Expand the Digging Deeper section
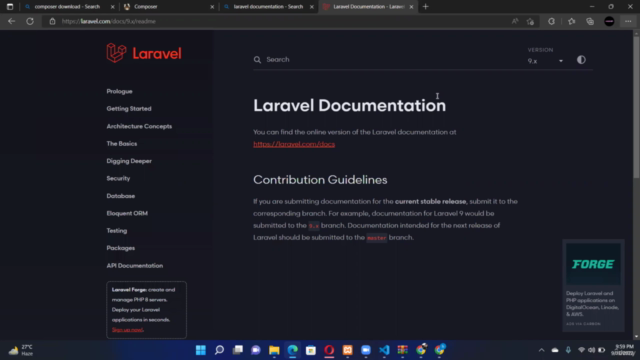Viewport: 640px width, 360px height. click(x=129, y=161)
